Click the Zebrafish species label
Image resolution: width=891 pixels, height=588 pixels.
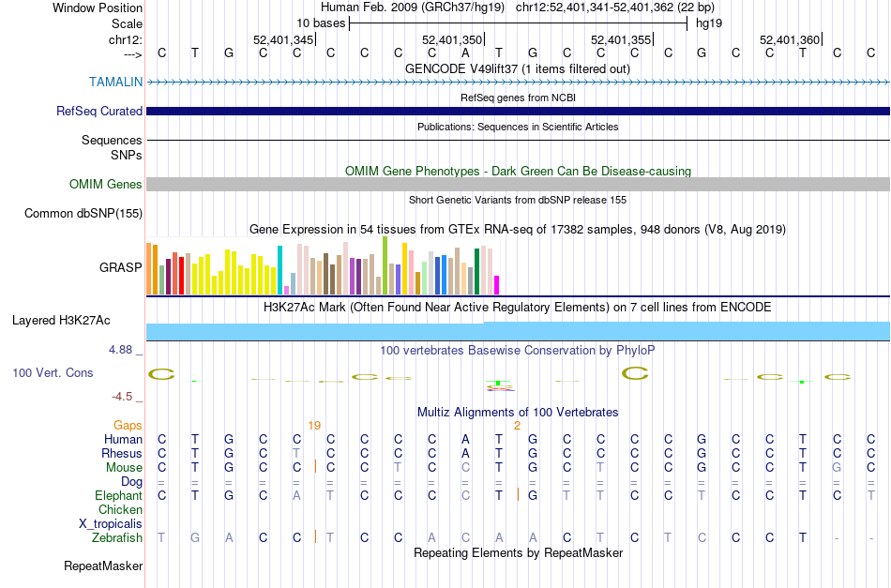pos(117,537)
